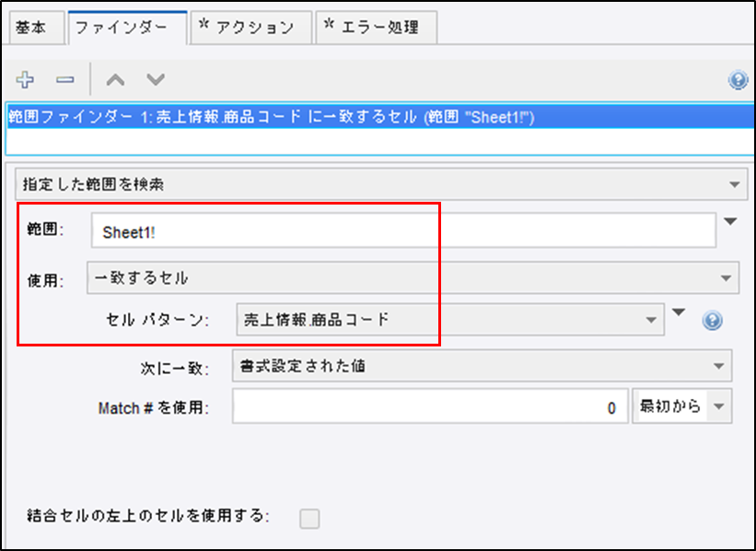
Task: Toggle 結合セルの左上のセルを使用する checkbox
Action: coord(309,519)
